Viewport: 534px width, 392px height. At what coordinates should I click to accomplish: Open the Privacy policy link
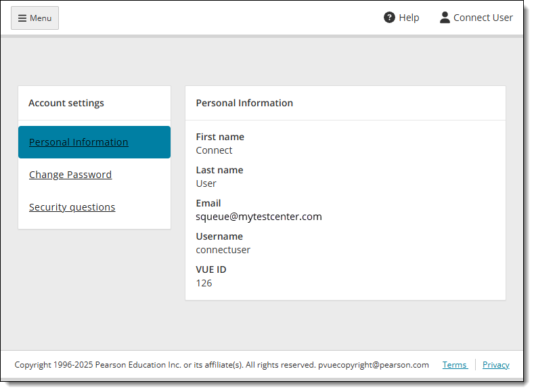tap(496, 365)
